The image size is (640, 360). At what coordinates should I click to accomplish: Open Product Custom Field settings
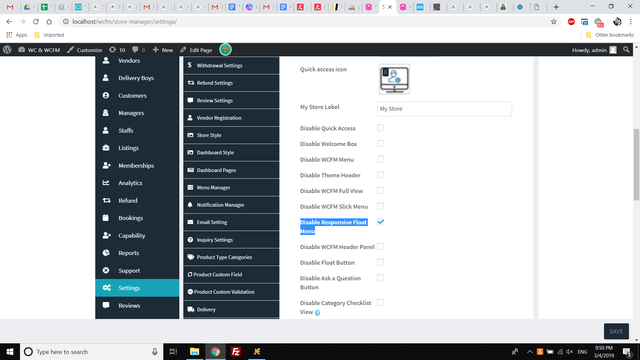point(231,275)
